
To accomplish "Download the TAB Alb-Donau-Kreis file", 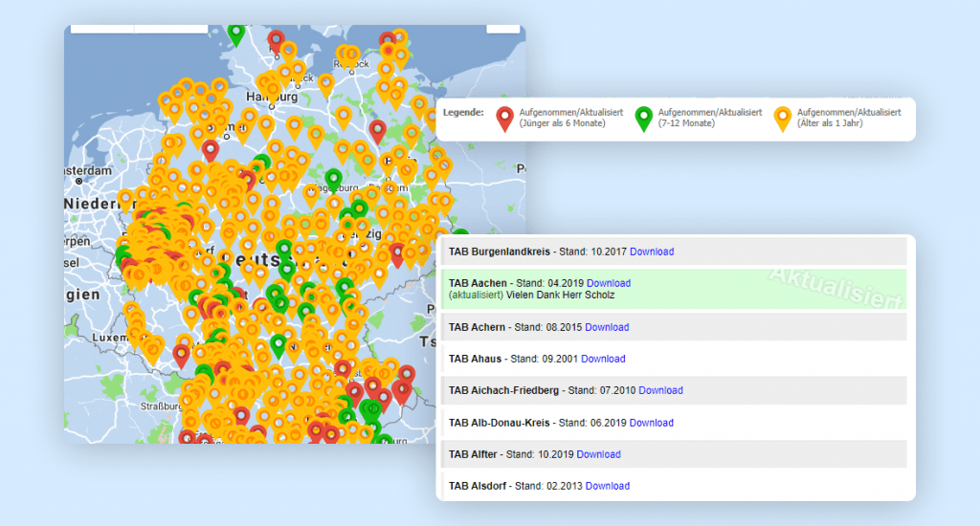I will point(651,423).
